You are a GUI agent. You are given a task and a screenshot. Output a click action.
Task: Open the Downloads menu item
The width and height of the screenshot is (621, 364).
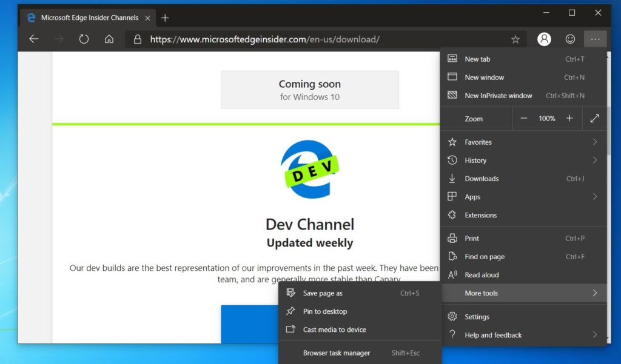tap(481, 178)
